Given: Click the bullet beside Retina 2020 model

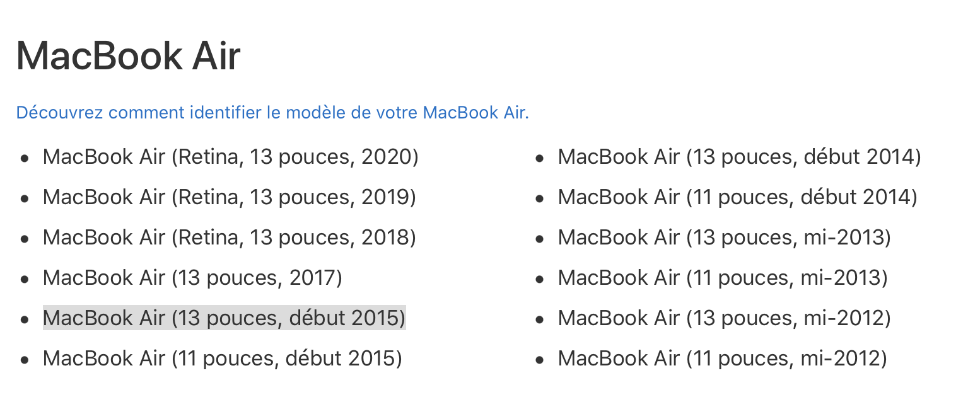Looking at the screenshot, I should click(x=25, y=158).
